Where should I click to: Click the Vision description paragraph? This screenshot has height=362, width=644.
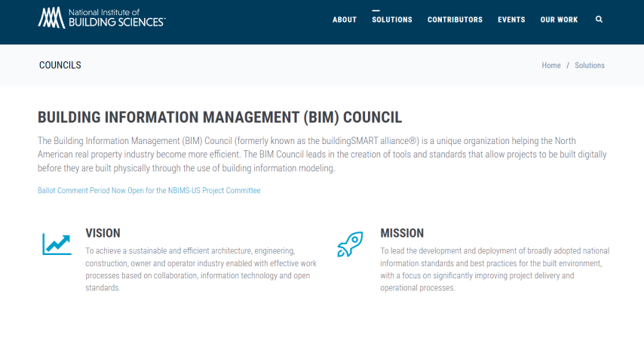pos(201,269)
